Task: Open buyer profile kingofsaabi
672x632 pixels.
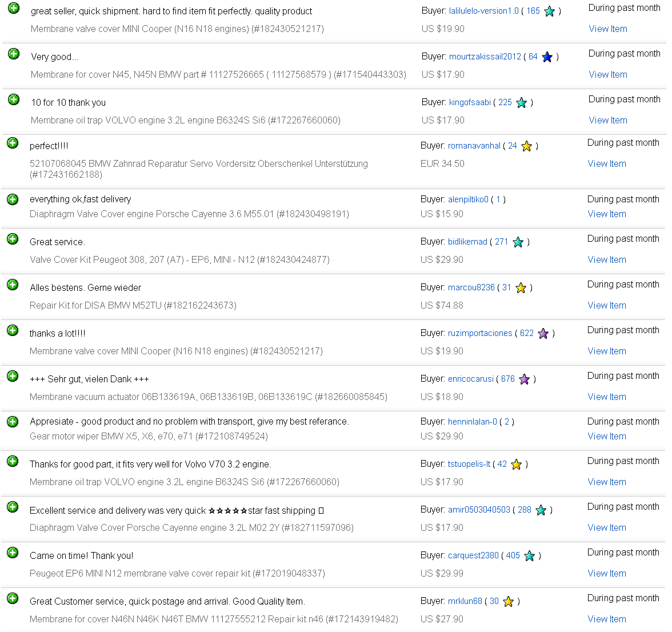Action: 470,102
